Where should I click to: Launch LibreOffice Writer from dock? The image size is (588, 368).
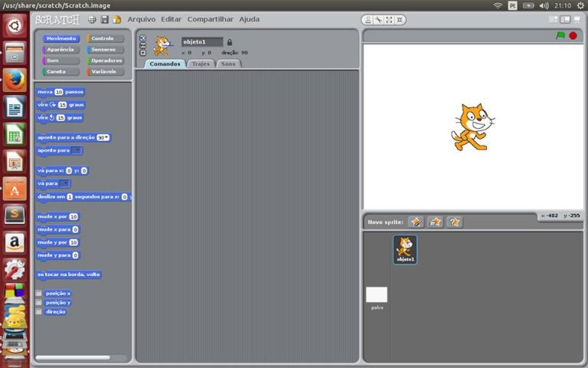(x=15, y=107)
